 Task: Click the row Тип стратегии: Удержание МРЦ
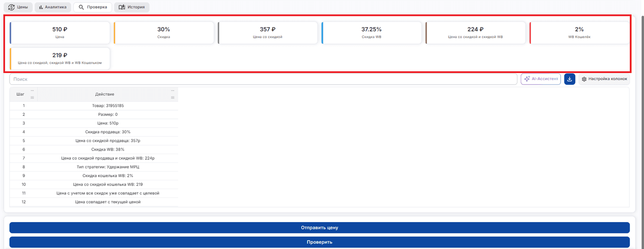[94, 167]
